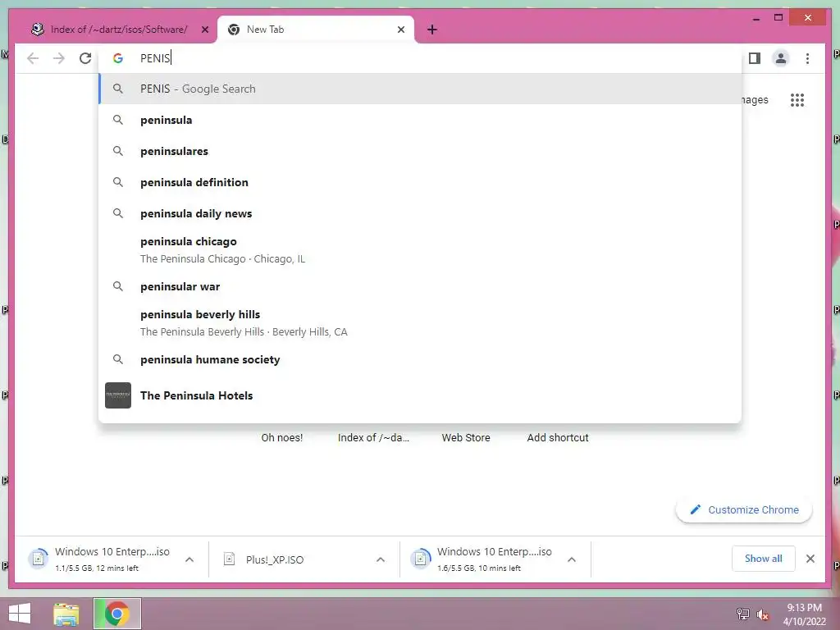Screen dimensions: 840x630
Task: Click the muted volume icon in tray
Action: pos(762,614)
